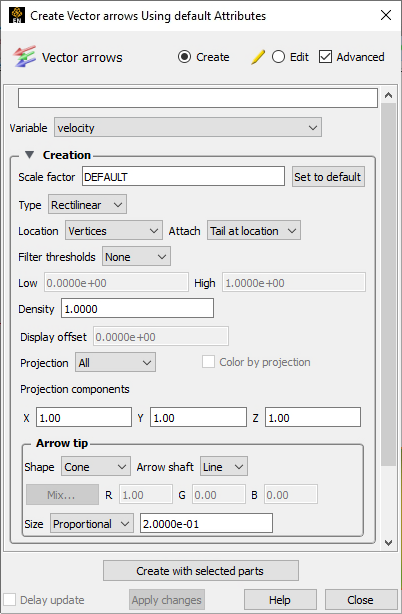Image resolution: width=402 pixels, height=614 pixels.
Task: Uncheck the Advanced checkbox
Action: (x=325, y=57)
